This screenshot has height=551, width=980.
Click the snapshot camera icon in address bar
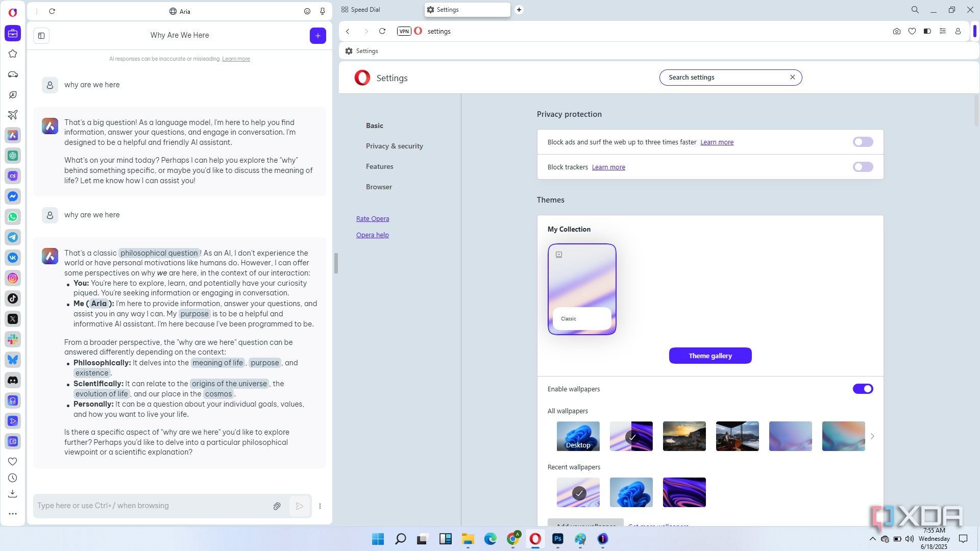(x=897, y=31)
